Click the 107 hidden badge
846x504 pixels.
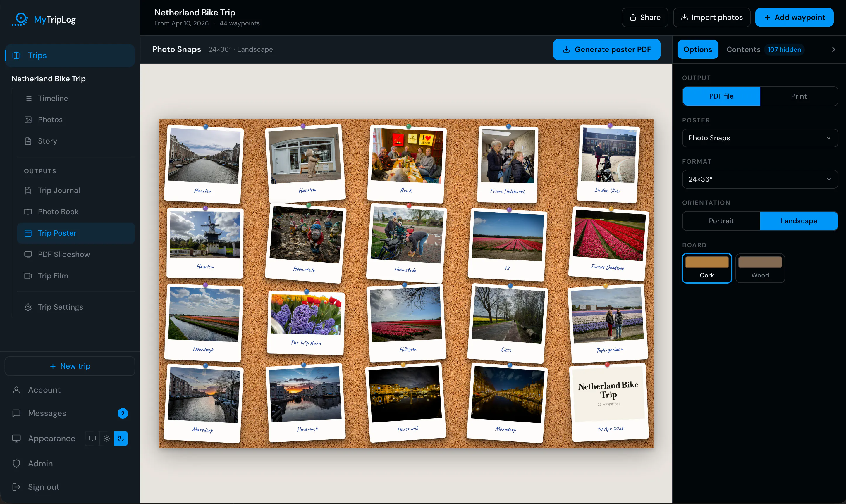784,50
